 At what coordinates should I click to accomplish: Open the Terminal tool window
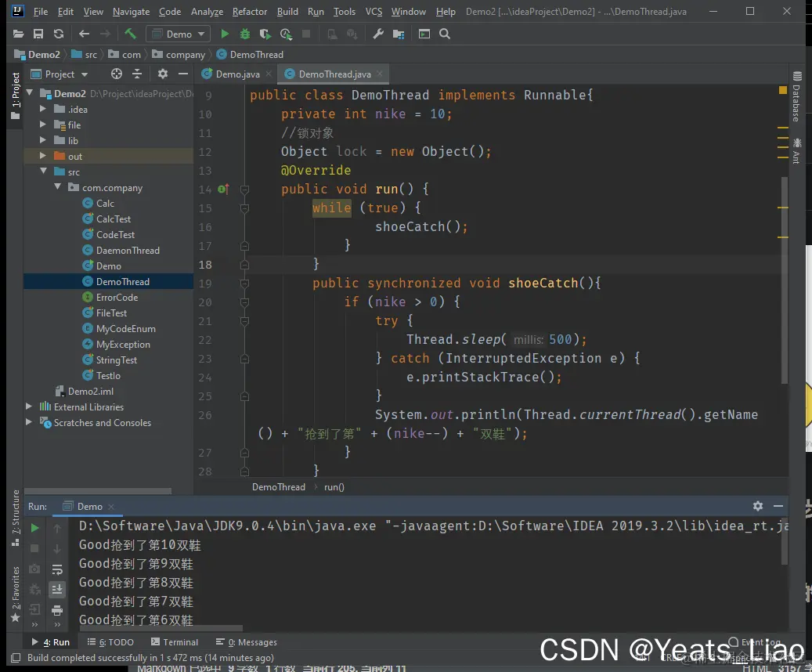pos(175,642)
